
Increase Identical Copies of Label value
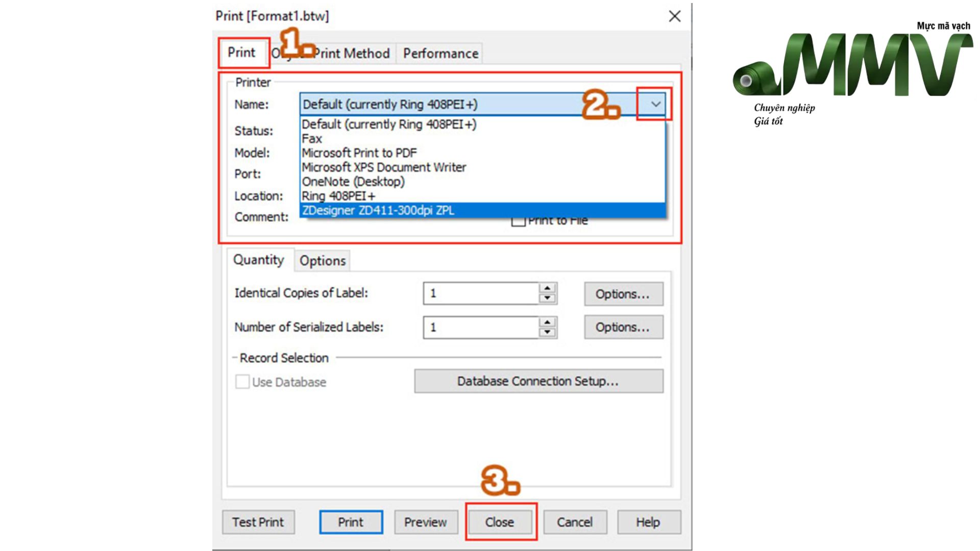tap(547, 288)
